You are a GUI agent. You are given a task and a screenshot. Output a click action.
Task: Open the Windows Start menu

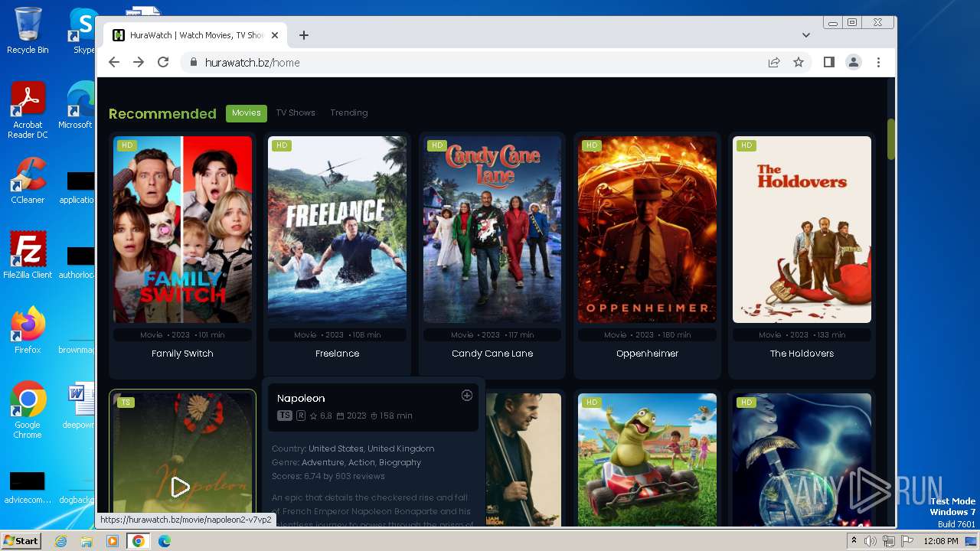coord(21,541)
